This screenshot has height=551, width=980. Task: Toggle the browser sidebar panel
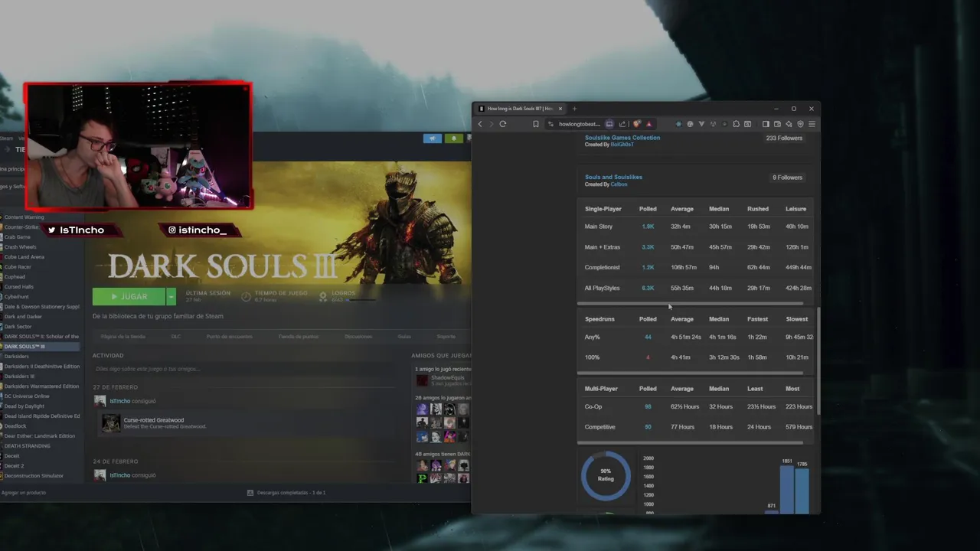coord(766,124)
